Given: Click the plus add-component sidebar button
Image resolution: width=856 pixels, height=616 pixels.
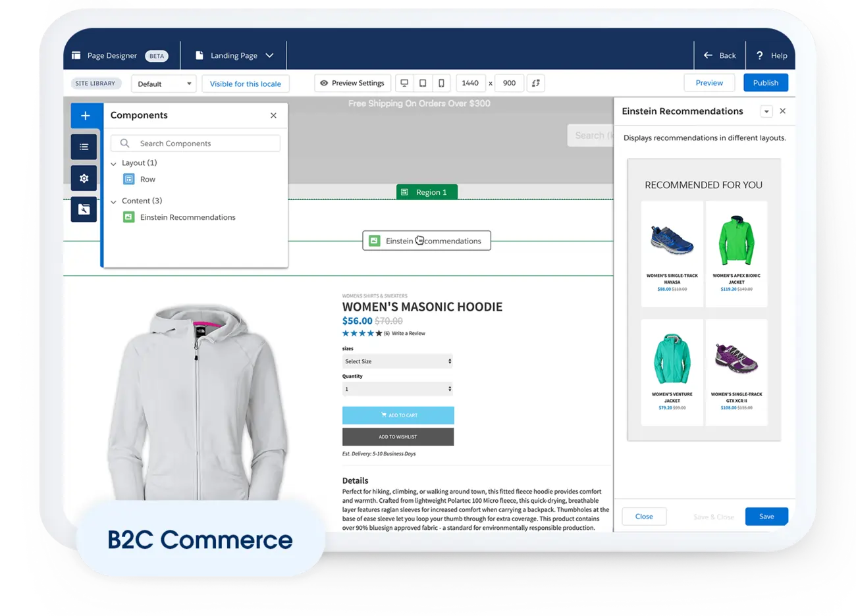Looking at the screenshot, I should (86, 116).
